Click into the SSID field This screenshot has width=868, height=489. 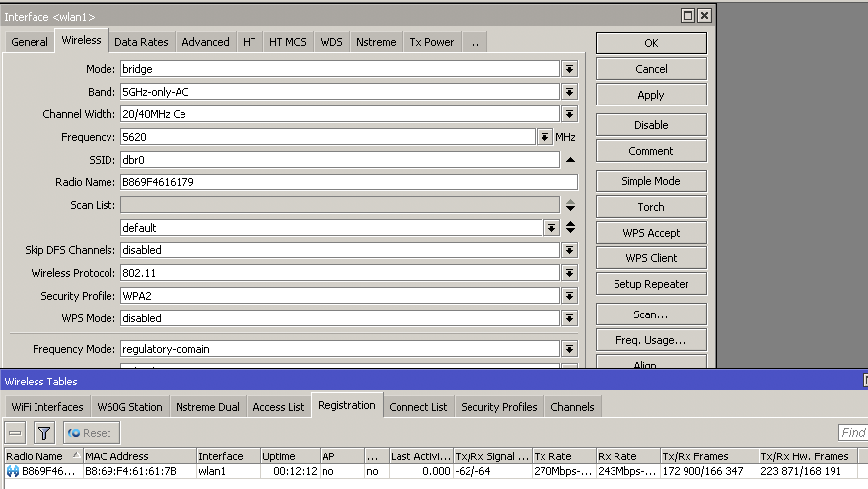(x=340, y=160)
